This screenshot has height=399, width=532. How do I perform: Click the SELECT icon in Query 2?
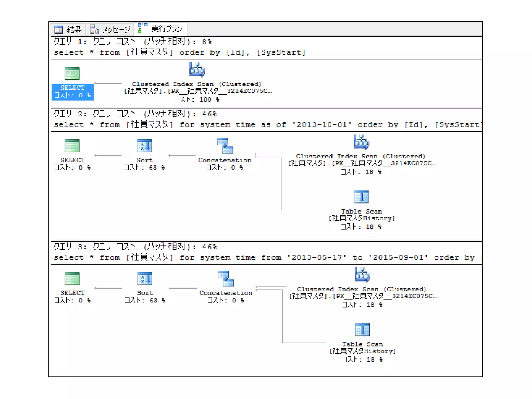tap(72, 146)
